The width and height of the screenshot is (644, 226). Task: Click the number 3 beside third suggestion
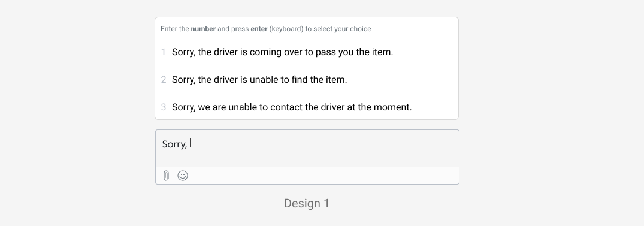coord(164,107)
